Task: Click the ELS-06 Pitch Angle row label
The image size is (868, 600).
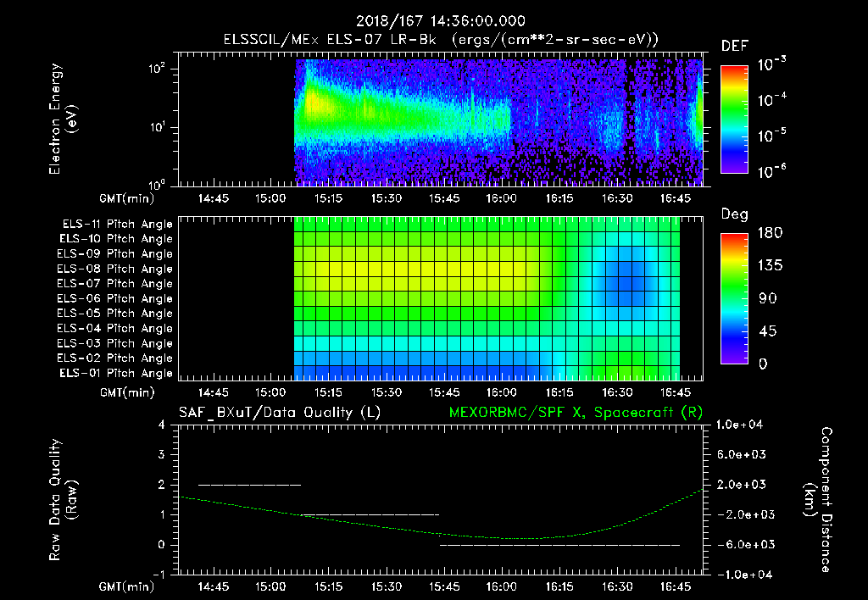Action: 114,299
